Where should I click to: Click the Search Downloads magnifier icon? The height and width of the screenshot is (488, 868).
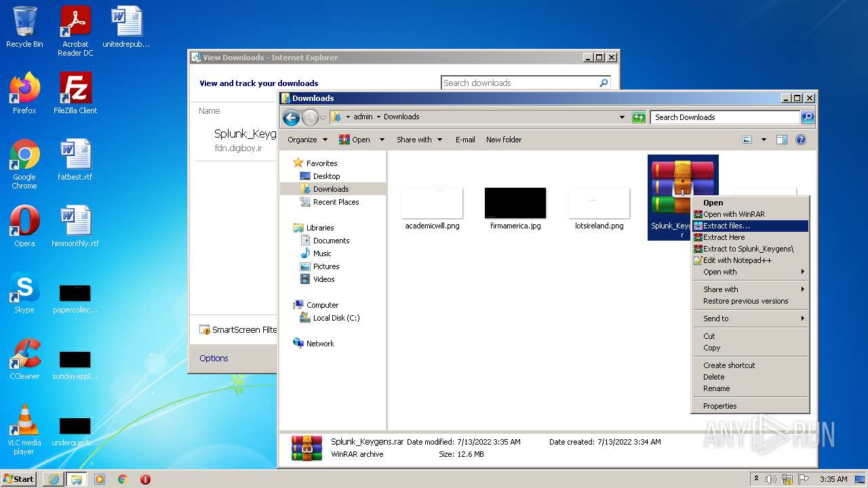click(807, 117)
